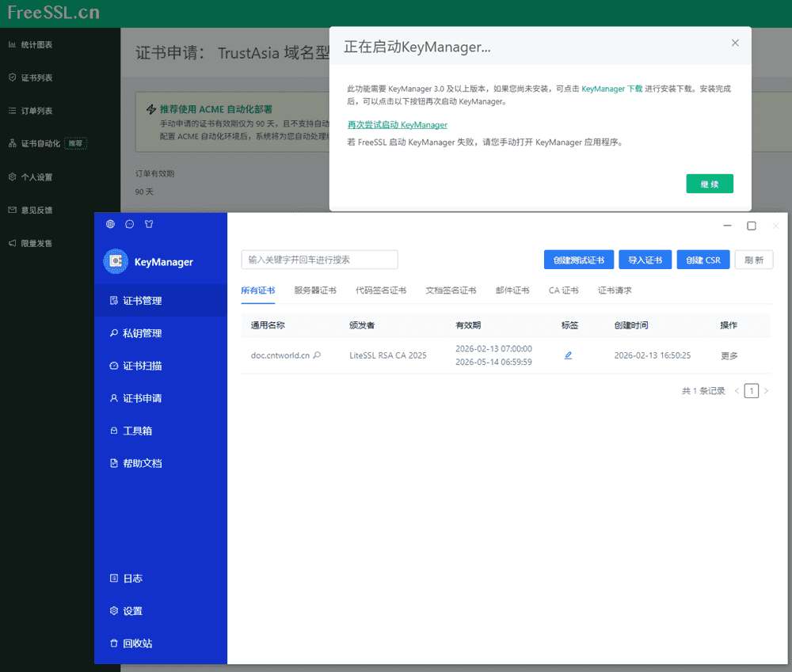The width and height of the screenshot is (792, 672).
Task: Open 工具箱 toolbox
Action: [x=137, y=431]
